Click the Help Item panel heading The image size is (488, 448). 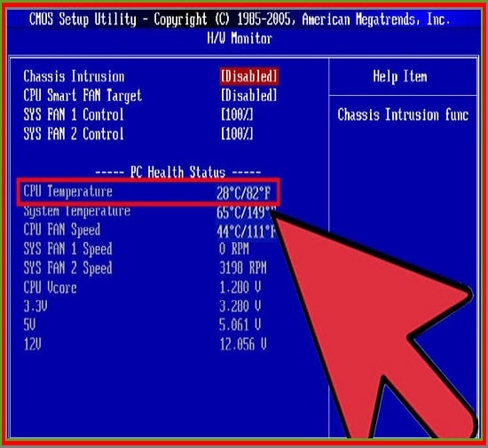(400, 76)
